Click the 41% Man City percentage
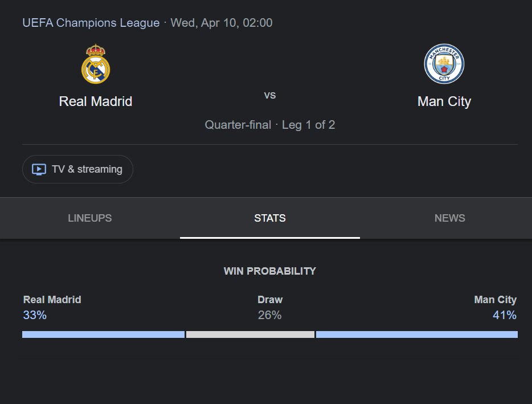Screen dimensions: 532x404 505,315
